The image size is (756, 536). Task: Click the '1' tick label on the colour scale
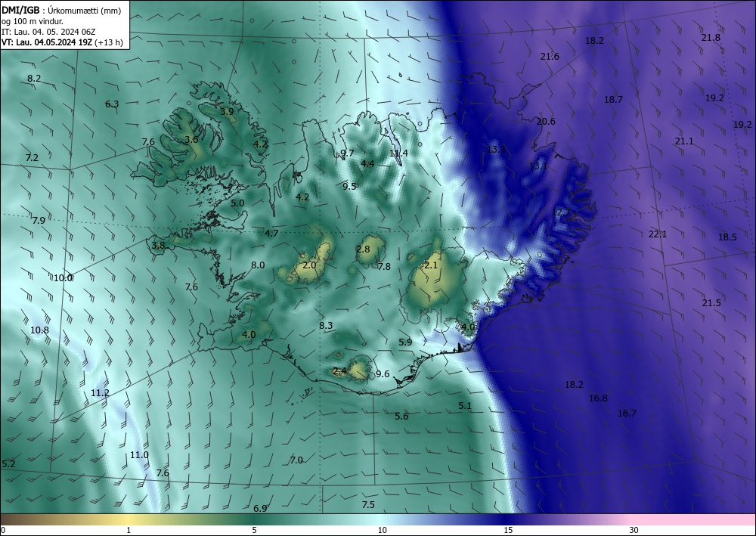click(129, 530)
